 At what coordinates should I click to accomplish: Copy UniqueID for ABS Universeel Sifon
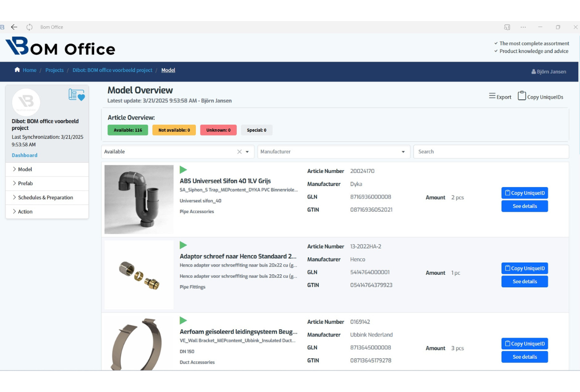pyautogui.click(x=525, y=193)
